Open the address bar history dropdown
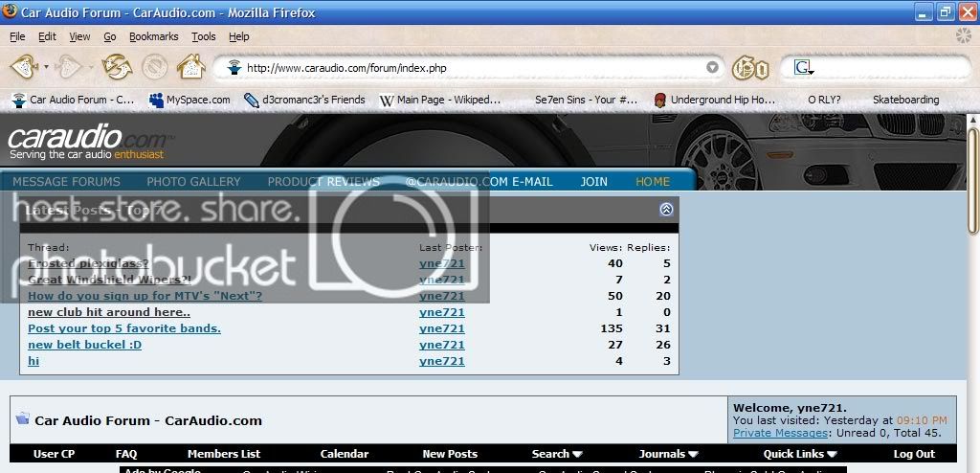Screen dimensions: 980x473 point(712,68)
